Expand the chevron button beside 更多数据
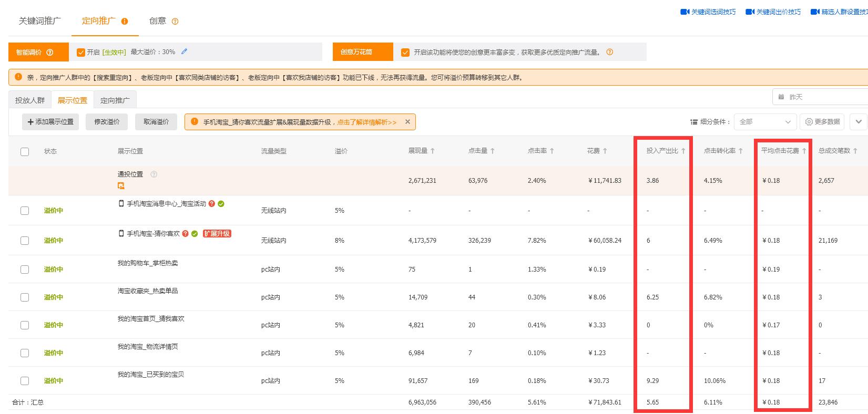 point(859,122)
